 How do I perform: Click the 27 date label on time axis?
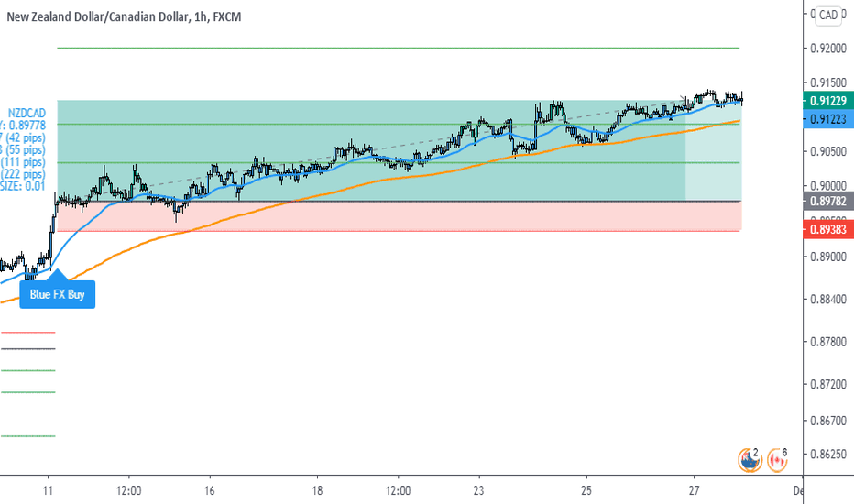point(694,490)
